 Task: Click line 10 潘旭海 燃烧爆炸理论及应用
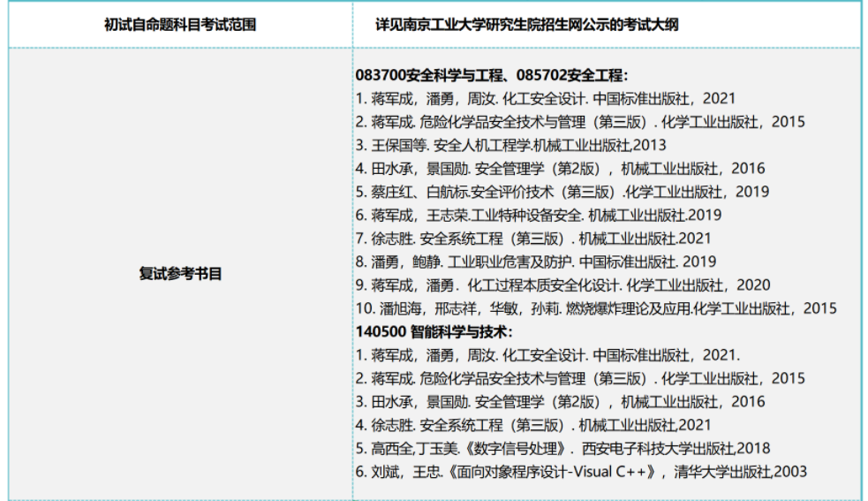pos(596,308)
